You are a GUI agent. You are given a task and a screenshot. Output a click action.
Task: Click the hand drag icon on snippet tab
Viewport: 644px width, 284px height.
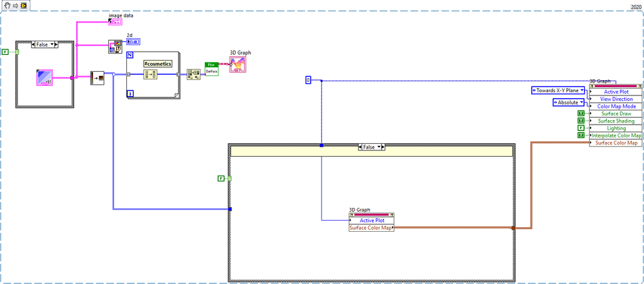click(x=6, y=7)
